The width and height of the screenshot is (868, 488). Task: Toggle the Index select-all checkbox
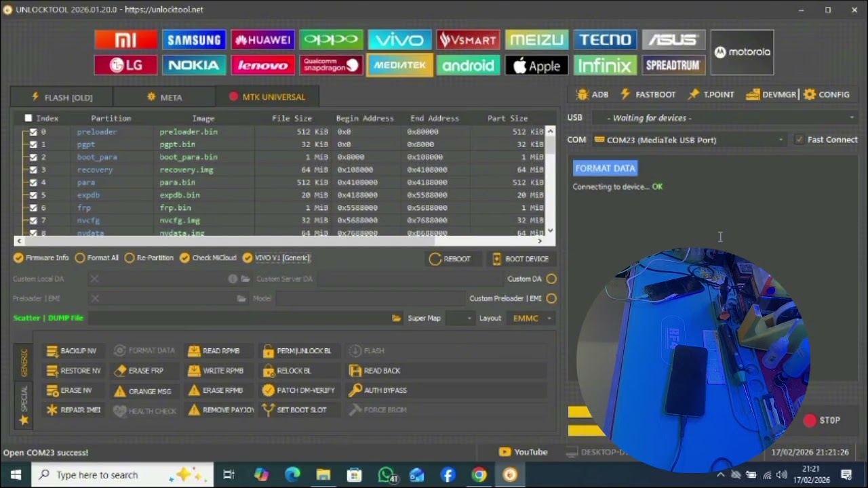(x=28, y=118)
